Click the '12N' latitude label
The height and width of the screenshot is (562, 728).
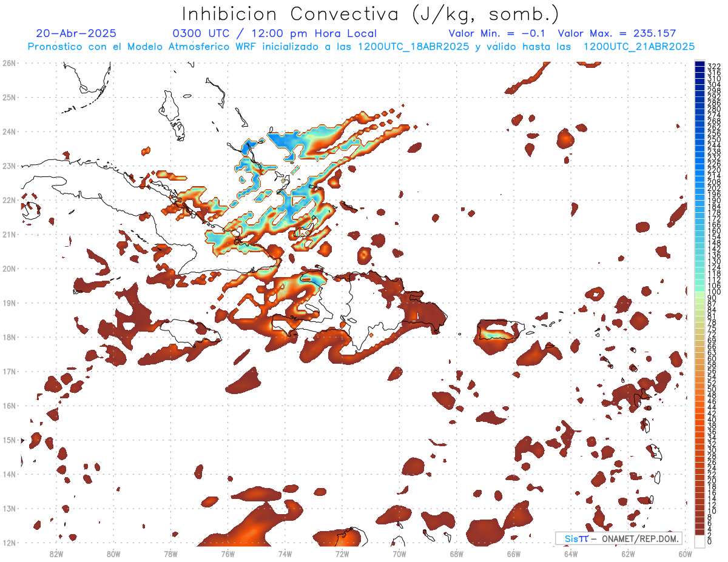pos(9,543)
